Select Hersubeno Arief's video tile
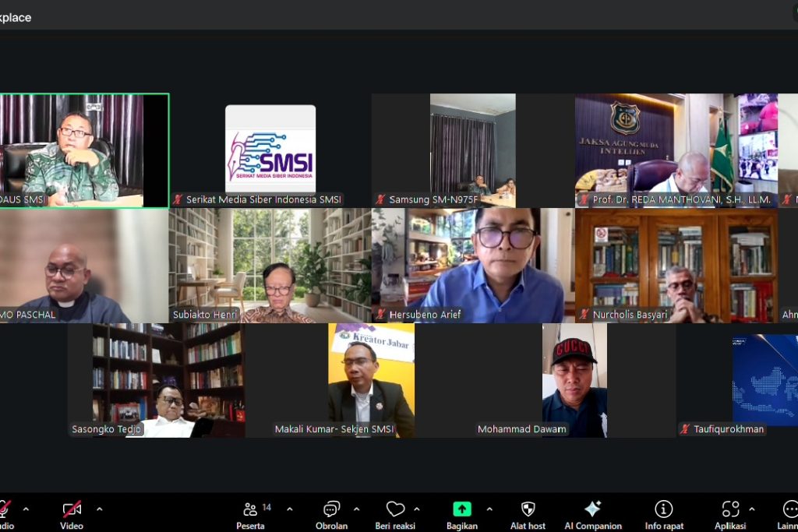 [x=474, y=265]
